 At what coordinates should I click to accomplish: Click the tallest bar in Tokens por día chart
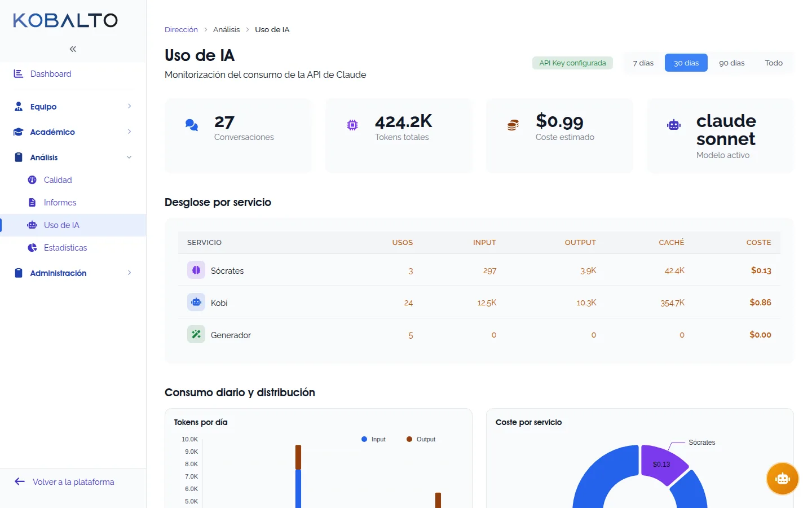pyautogui.click(x=298, y=477)
